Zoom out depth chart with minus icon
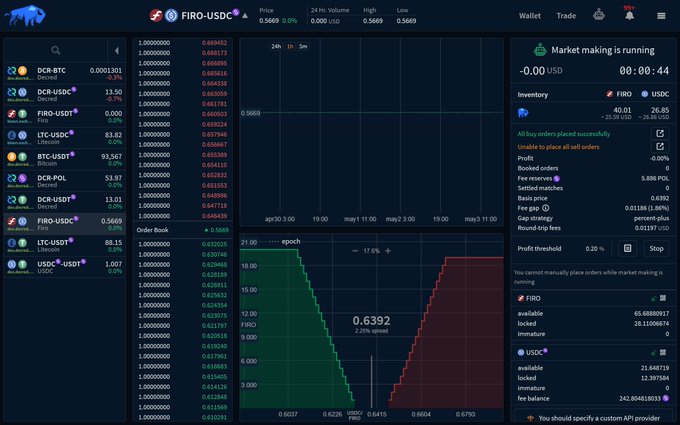This screenshot has height=425, width=680. (355, 251)
